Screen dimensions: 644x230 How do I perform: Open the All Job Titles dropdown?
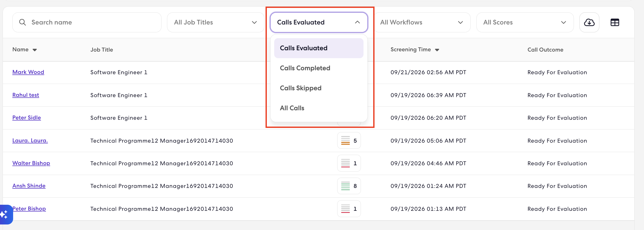[x=216, y=22]
